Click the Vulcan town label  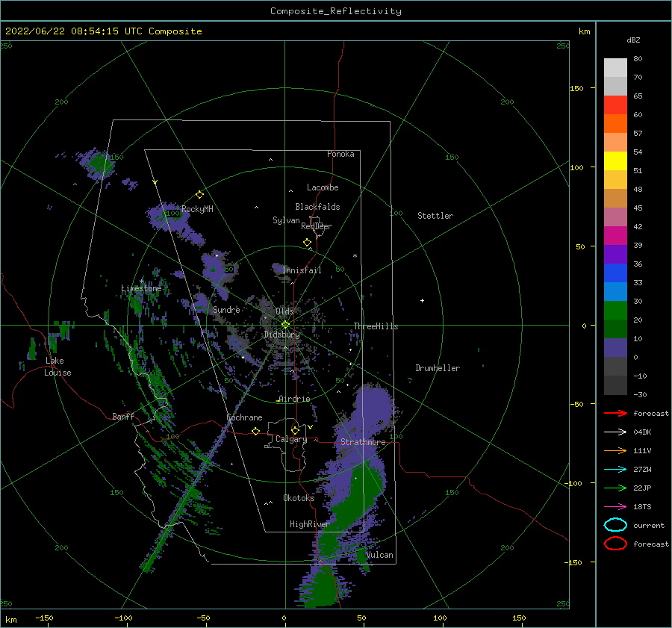pyautogui.click(x=380, y=555)
